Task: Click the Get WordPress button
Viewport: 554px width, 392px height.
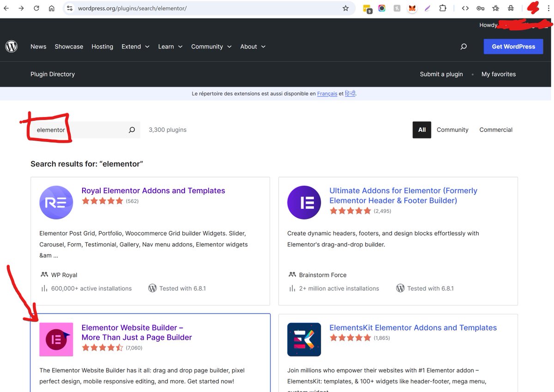Action: tap(513, 47)
